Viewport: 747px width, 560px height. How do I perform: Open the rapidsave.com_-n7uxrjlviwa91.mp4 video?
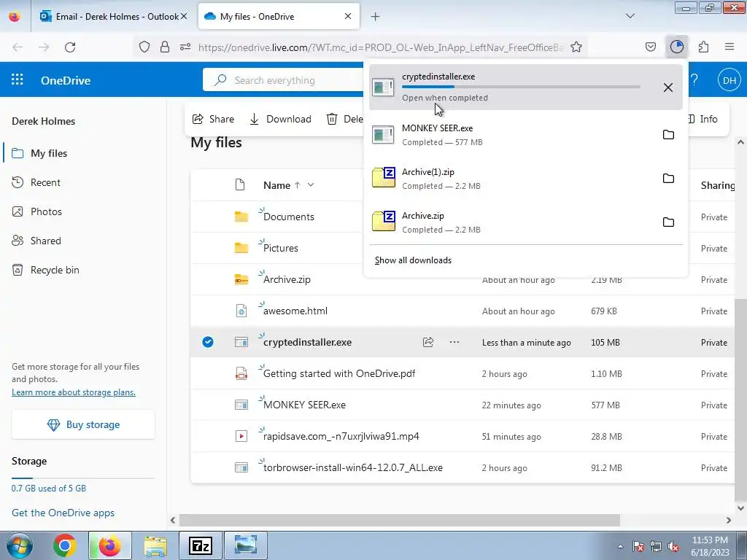341,436
